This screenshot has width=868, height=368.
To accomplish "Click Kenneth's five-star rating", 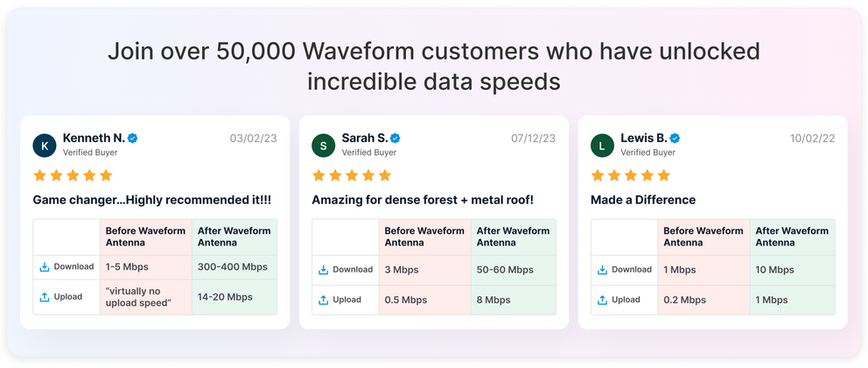I will (73, 175).
